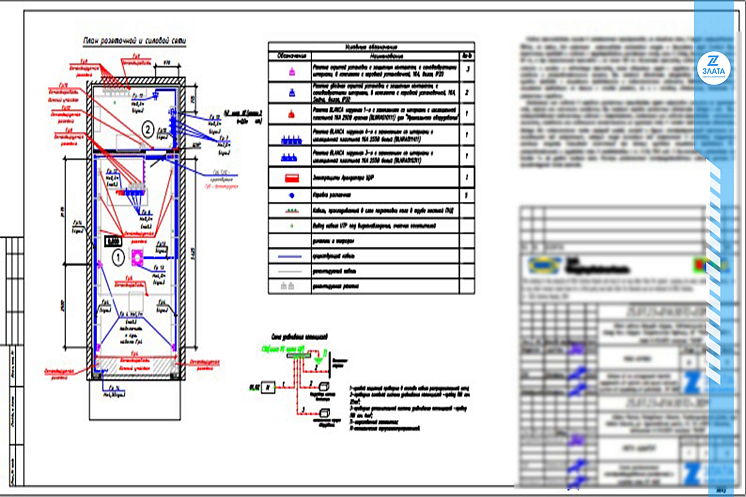Screen dimensions: 746x497
Task: Click the green dashed cable legend sample
Action: pyautogui.click(x=290, y=211)
